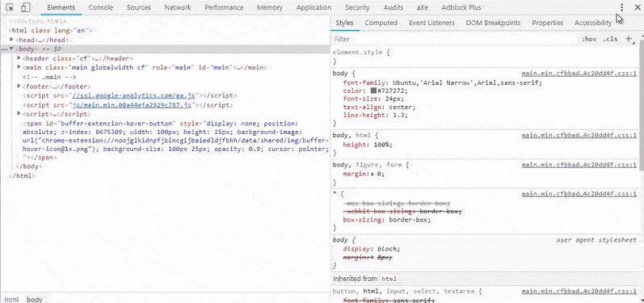This screenshot has height=303, width=644.
Task: Toggle the device toolbar icon
Action: click(x=26, y=7)
